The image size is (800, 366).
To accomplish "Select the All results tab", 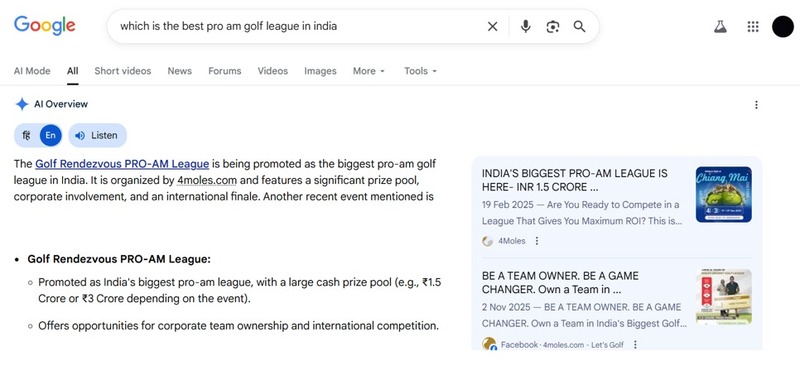I will click(x=72, y=71).
